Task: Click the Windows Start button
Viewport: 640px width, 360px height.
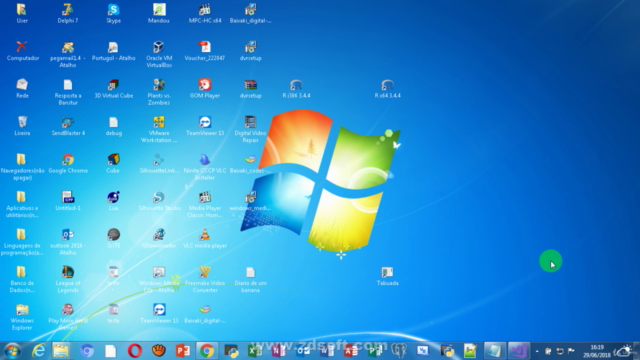Action: coord(13,351)
